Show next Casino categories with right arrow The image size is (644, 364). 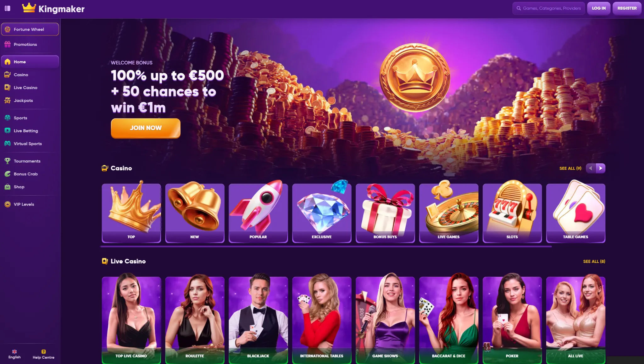pyautogui.click(x=601, y=168)
